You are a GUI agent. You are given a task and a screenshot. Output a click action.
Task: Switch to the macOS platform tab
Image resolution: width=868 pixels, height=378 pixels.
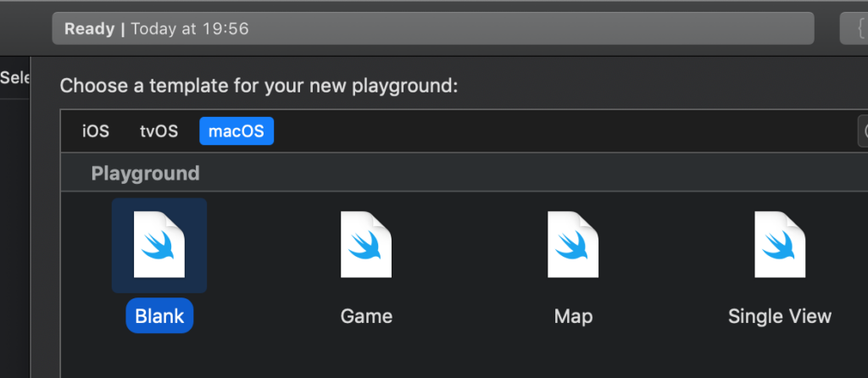pos(236,131)
